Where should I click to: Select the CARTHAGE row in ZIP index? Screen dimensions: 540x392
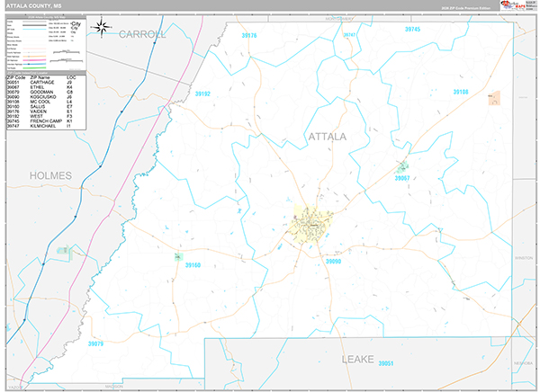(x=42, y=85)
